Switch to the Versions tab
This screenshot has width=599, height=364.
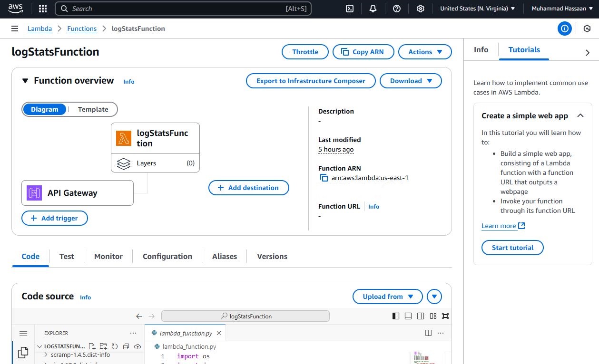pyautogui.click(x=272, y=256)
